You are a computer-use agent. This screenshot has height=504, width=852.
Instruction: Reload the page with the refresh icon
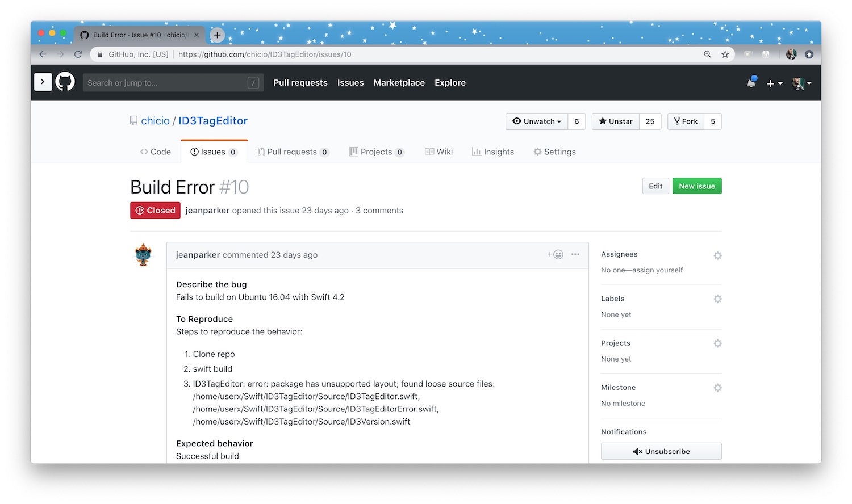point(78,54)
